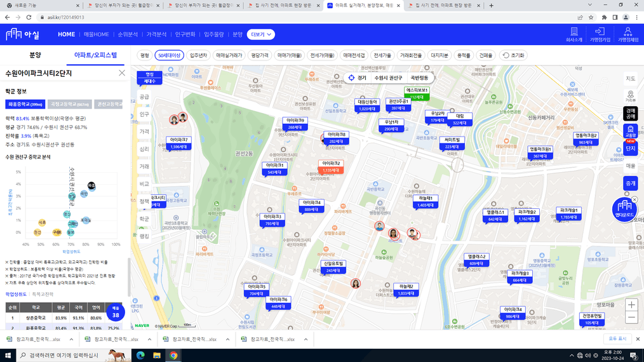Screen dimensions: 644x362
Task: Toggle the 단지 complex map layer
Action: tap(631, 149)
